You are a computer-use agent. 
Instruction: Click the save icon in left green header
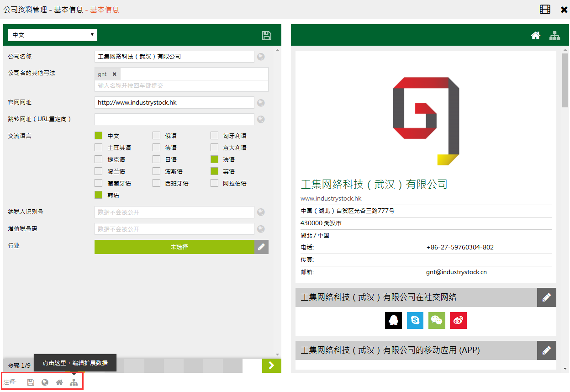(x=266, y=36)
